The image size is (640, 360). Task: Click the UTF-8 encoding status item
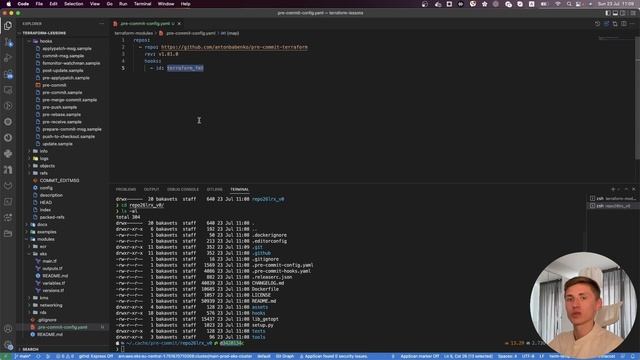coord(528,356)
